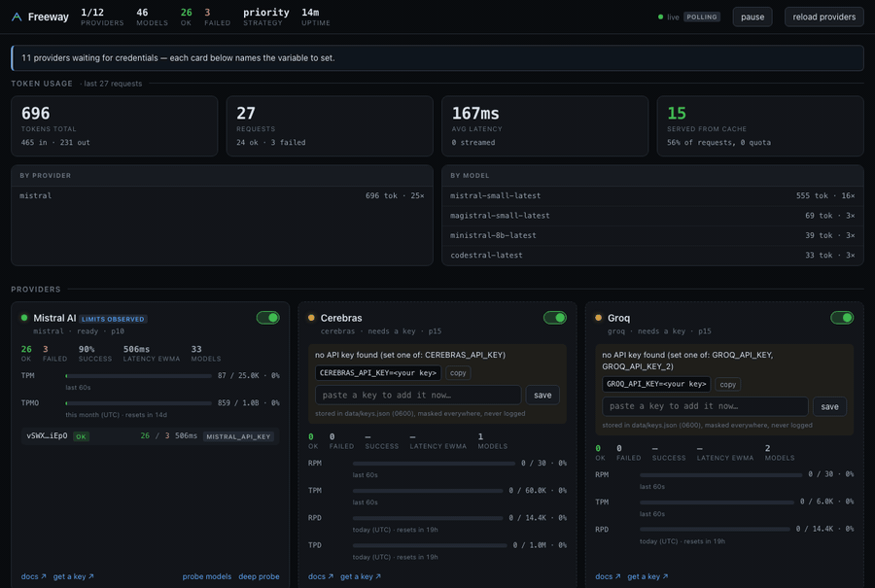
Task: Copy the CEREBRAS_API_KEY variable
Action: 458,372
